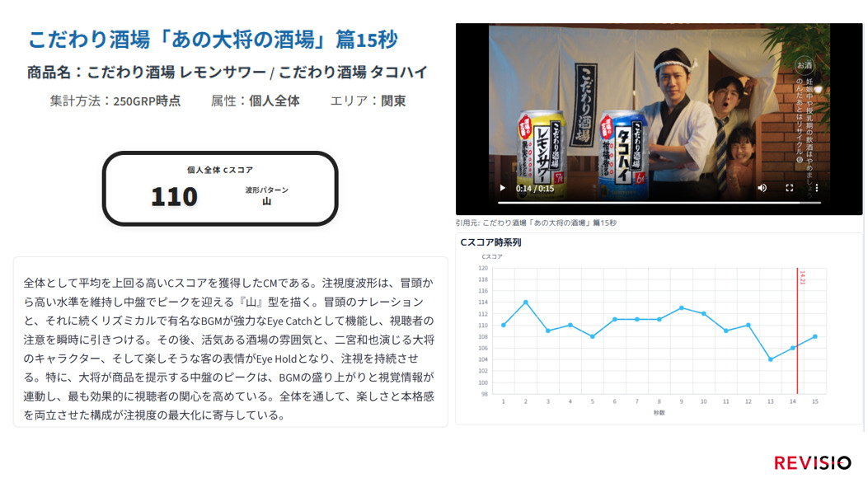This screenshot has width=868, height=483.
Task: Click the chart data point at second 12
Action: coord(748,326)
